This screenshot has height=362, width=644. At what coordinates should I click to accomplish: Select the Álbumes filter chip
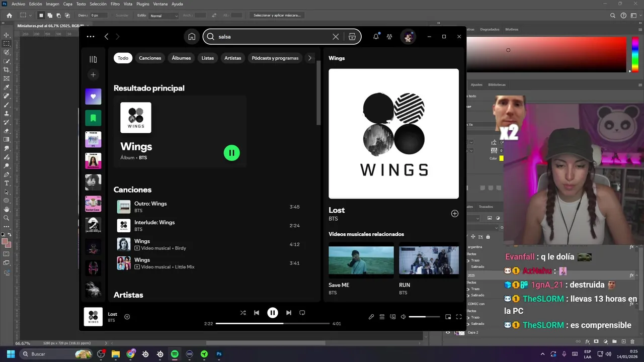(181, 58)
